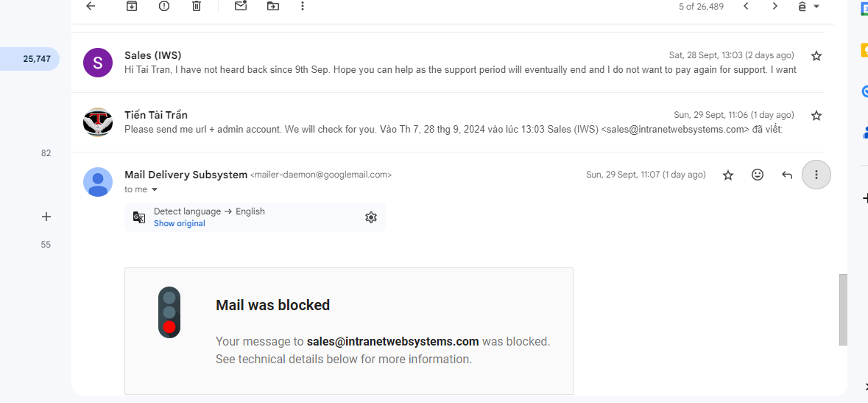Open message More options three-dot menu

tap(816, 175)
